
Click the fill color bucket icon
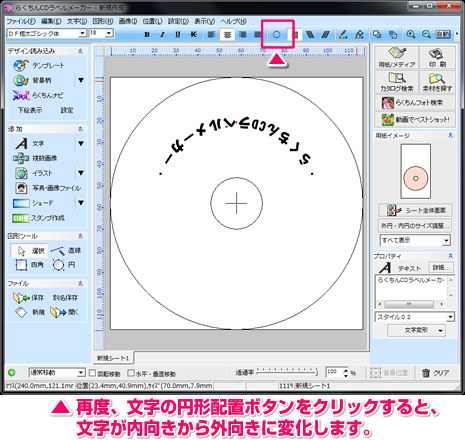coord(359,34)
